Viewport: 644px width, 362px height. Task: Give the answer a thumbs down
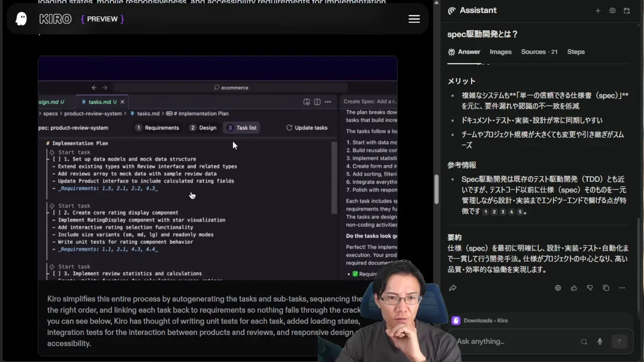tap(590, 288)
